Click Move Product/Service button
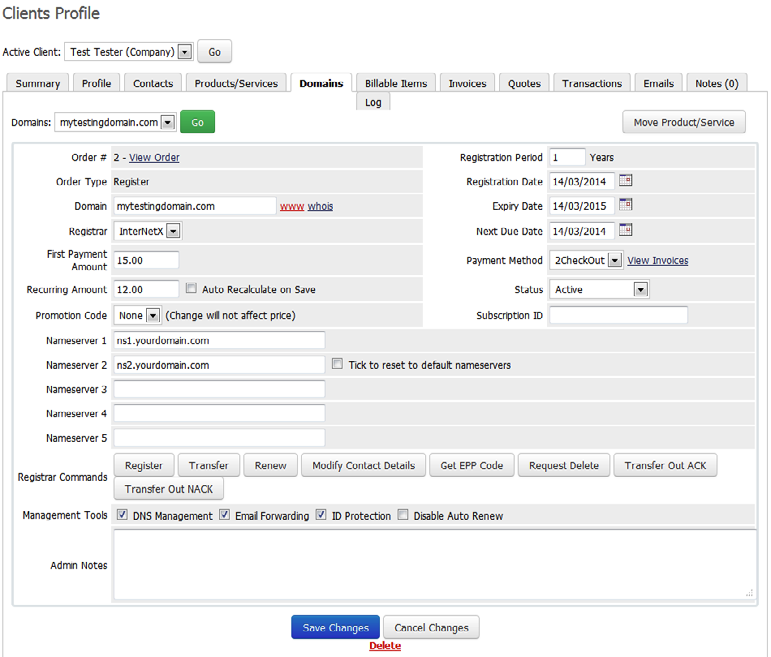This screenshot has width=771, height=657. tap(683, 122)
